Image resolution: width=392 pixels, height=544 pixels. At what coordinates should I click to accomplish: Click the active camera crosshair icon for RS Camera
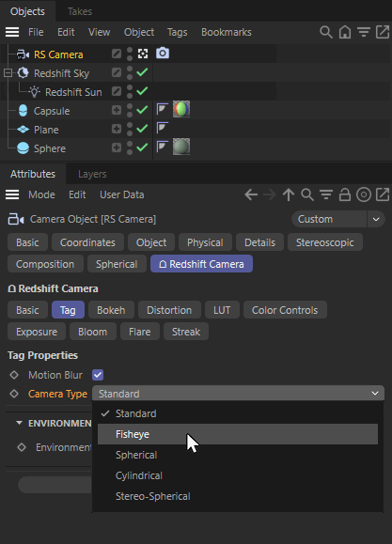point(143,54)
